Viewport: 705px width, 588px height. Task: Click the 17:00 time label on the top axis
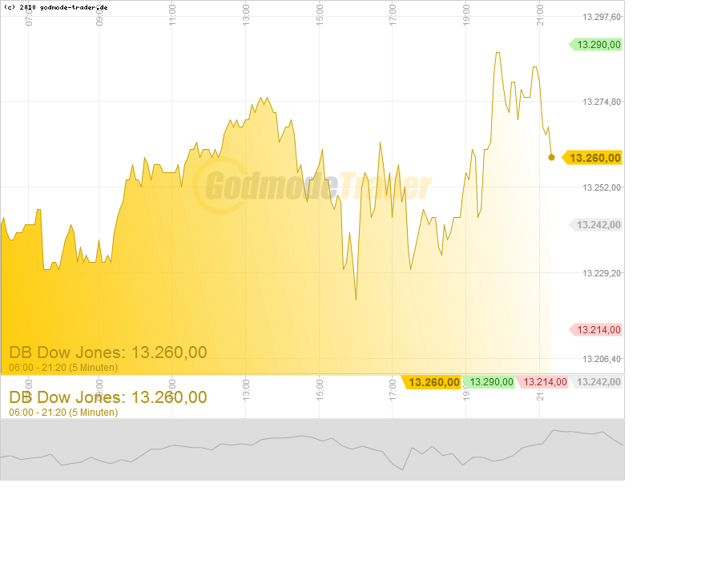pyautogui.click(x=393, y=14)
